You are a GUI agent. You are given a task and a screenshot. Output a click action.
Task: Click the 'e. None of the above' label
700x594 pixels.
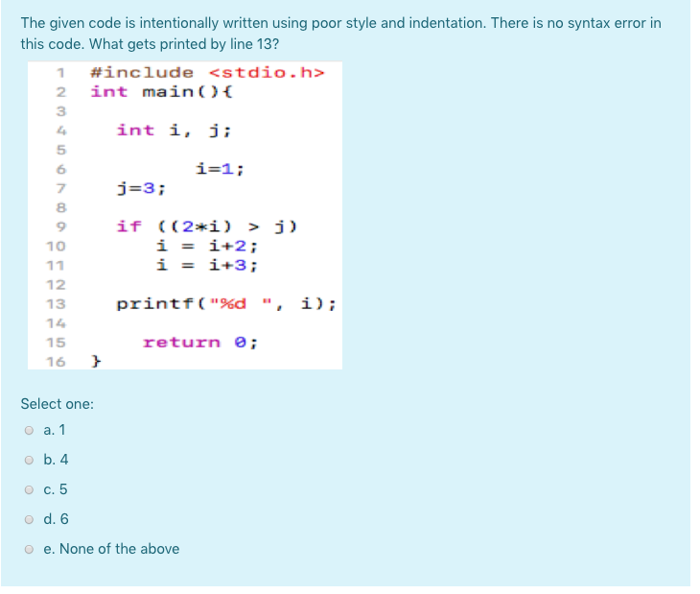(x=111, y=549)
